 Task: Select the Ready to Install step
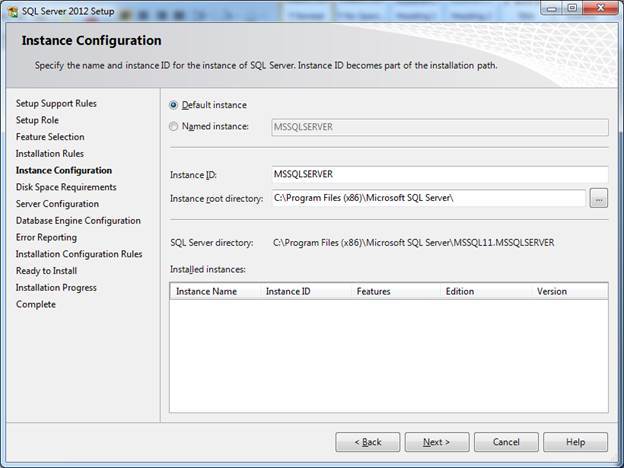(x=47, y=271)
